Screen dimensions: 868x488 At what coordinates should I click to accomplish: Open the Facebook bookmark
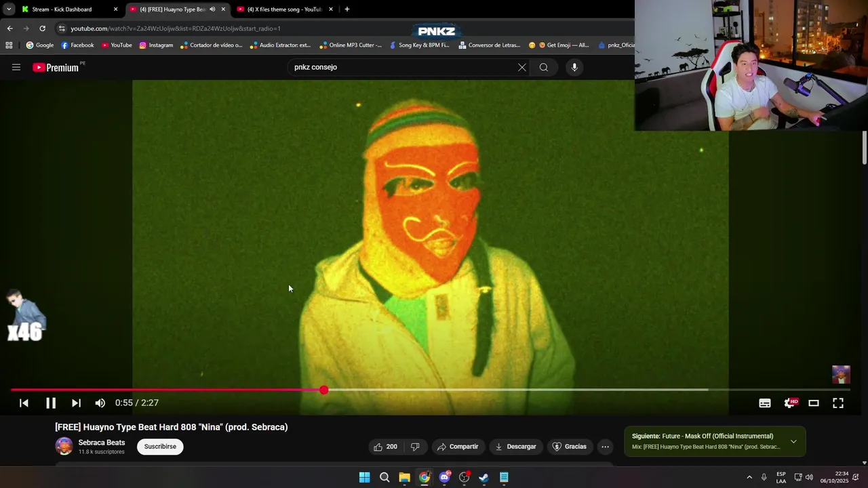point(77,45)
